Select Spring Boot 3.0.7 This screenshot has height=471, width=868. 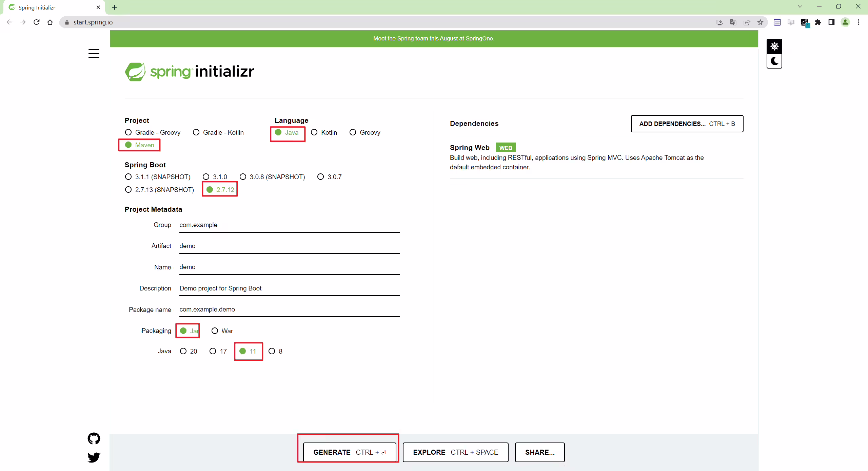329,177
